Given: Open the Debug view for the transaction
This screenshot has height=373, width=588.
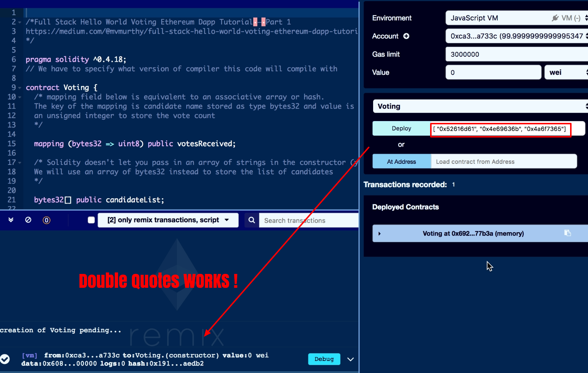Looking at the screenshot, I should [x=324, y=359].
